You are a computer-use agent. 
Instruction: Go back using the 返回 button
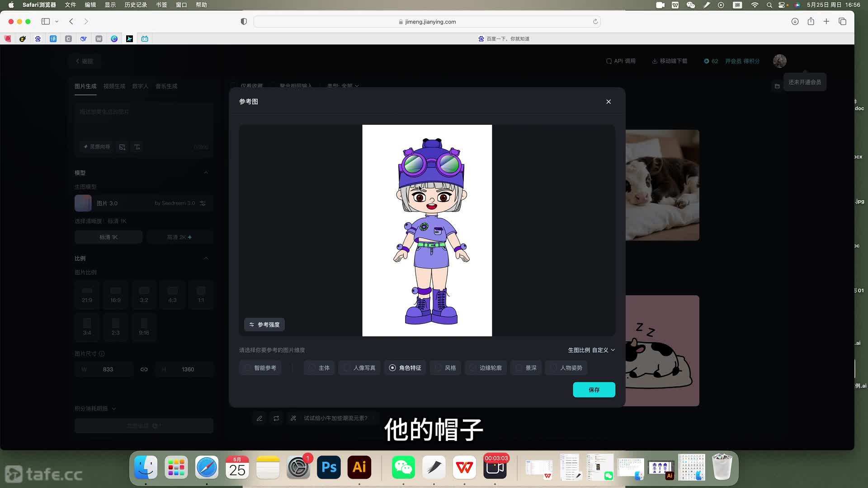(x=85, y=61)
